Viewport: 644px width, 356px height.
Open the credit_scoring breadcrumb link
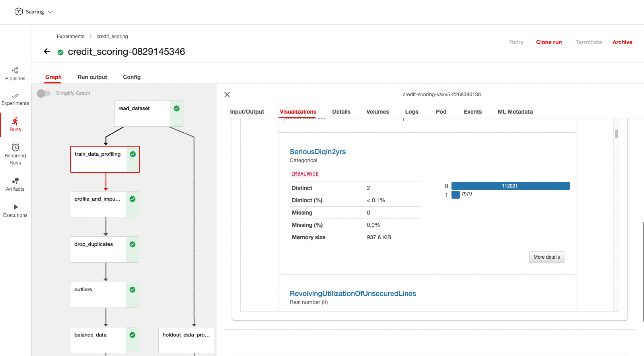pyautogui.click(x=112, y=37)
